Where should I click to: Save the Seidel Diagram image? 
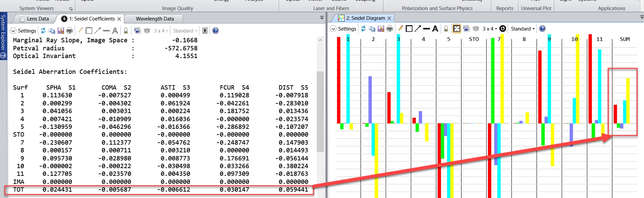click(x=381, y=29)
